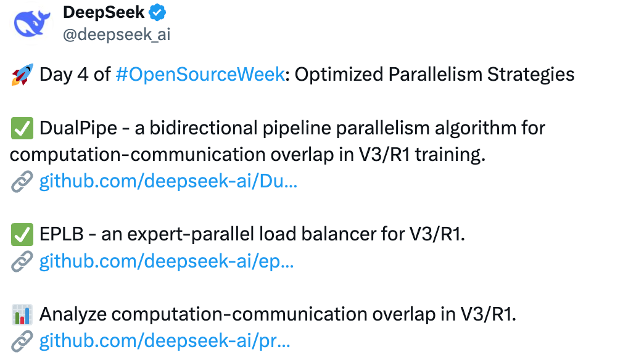This screenshot has height=360, width=644.
Task: Click the Optimized Parallelism Strategies headline text
Action: coord(434,75)
